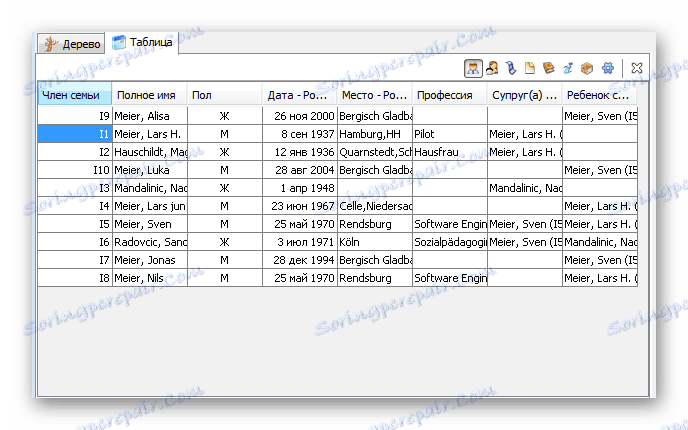
Task: Show Submitters via blue 'i' icon
Action: tap(568, 68)
